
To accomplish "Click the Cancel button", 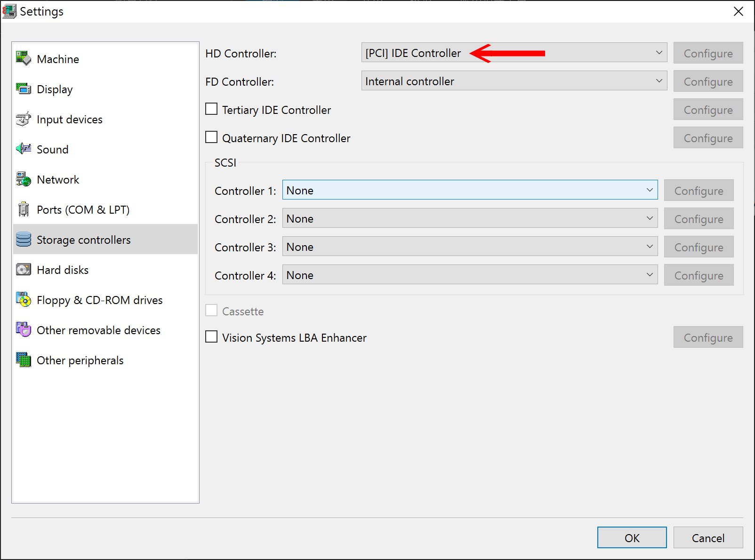I will pyautogui.click(x=707, y=538).
